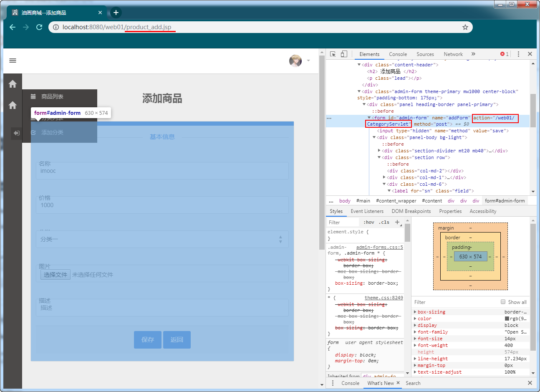Open the theme.css:8249 source link
This screenshot has height=392, width=540.
384,298
